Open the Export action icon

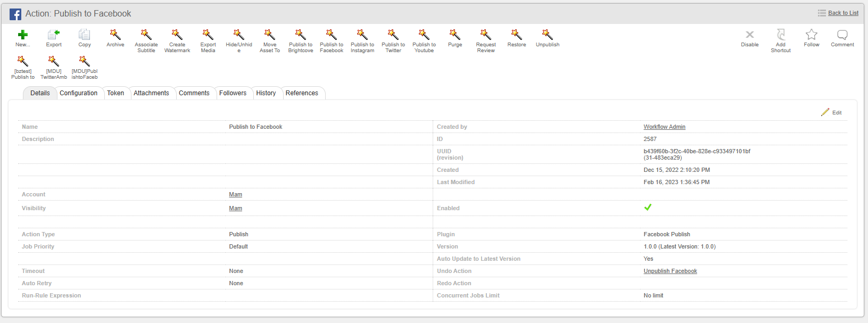tap(54, 35)
